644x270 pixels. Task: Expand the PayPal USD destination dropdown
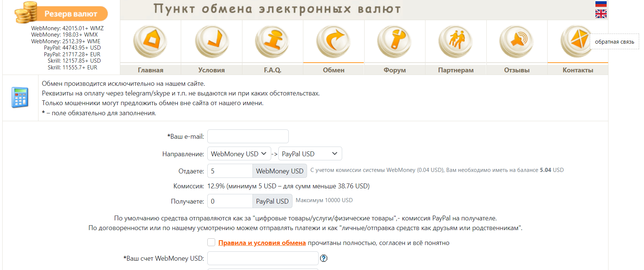pos(310,154)
